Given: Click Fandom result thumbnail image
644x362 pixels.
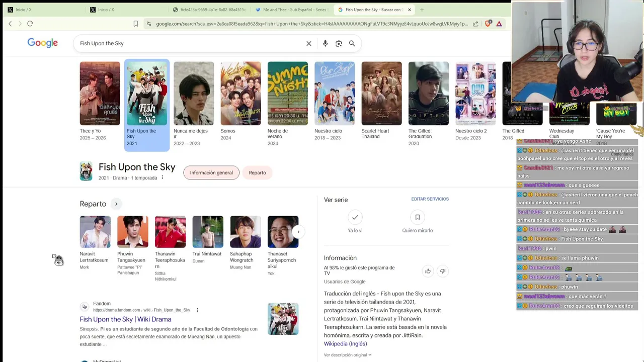Looking at the screenshot, I should pyautogui.click(x=283, y=319).
